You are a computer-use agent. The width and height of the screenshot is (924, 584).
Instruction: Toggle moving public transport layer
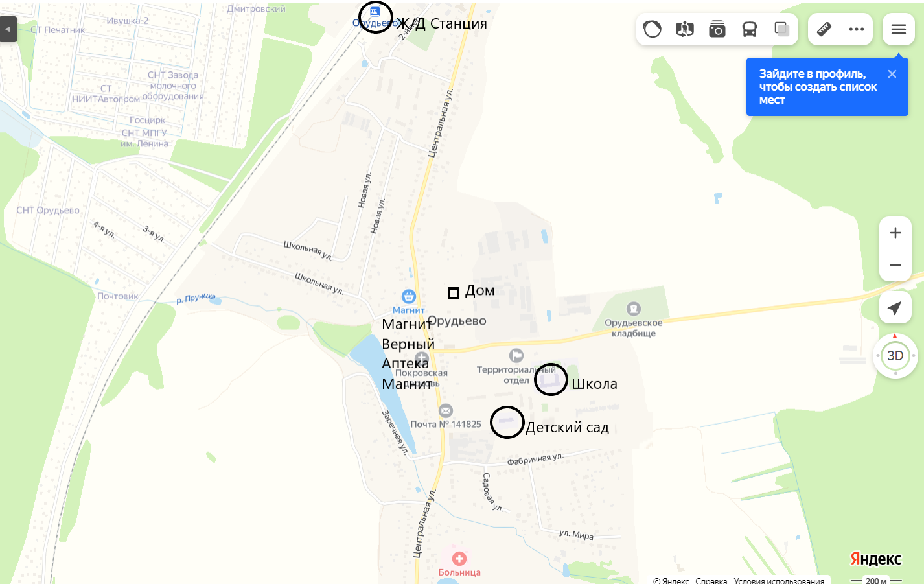click(750, 29)
